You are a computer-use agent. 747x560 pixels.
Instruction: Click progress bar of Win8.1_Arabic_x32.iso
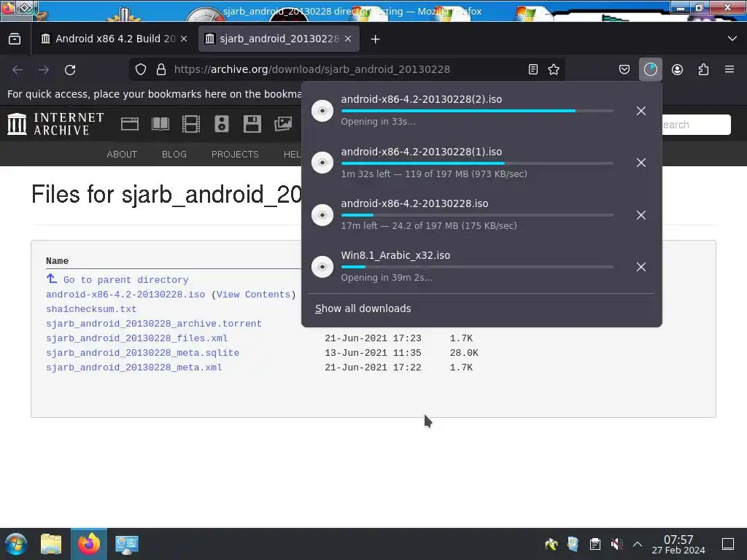(x=477, y=267)
